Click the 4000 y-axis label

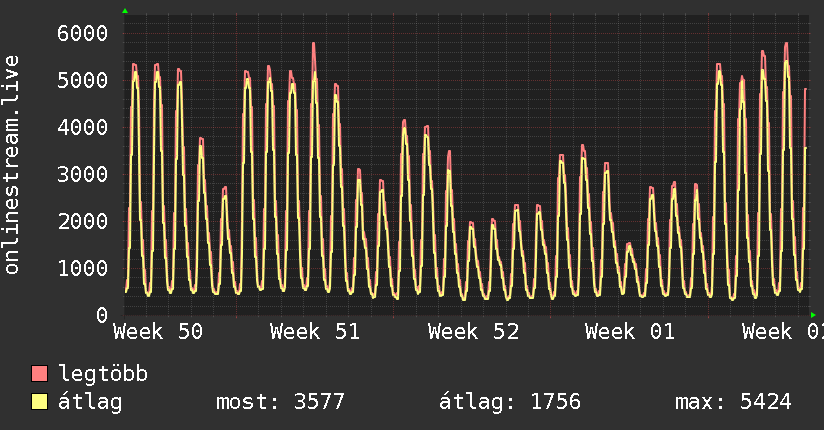[83, 127]
